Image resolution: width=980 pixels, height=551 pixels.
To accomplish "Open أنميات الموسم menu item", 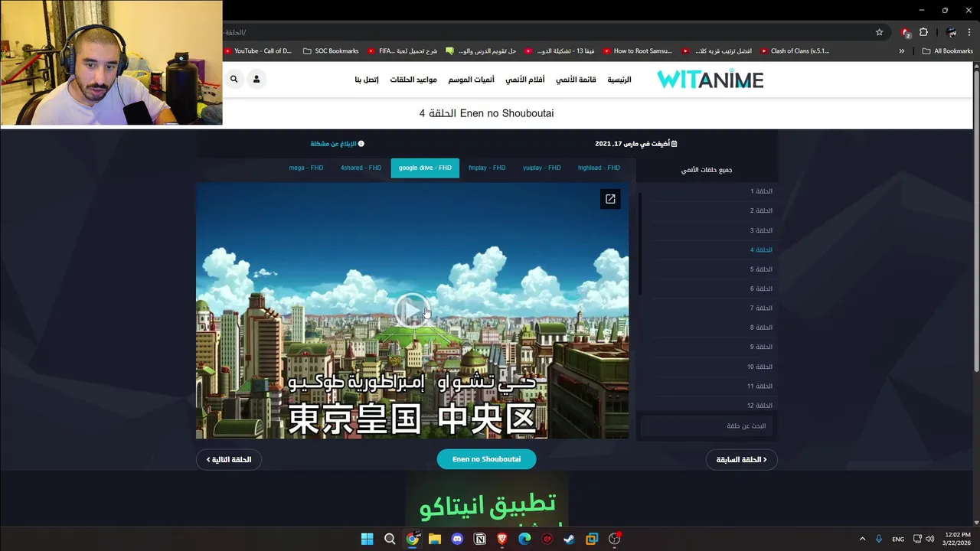I will click(471, 80).
